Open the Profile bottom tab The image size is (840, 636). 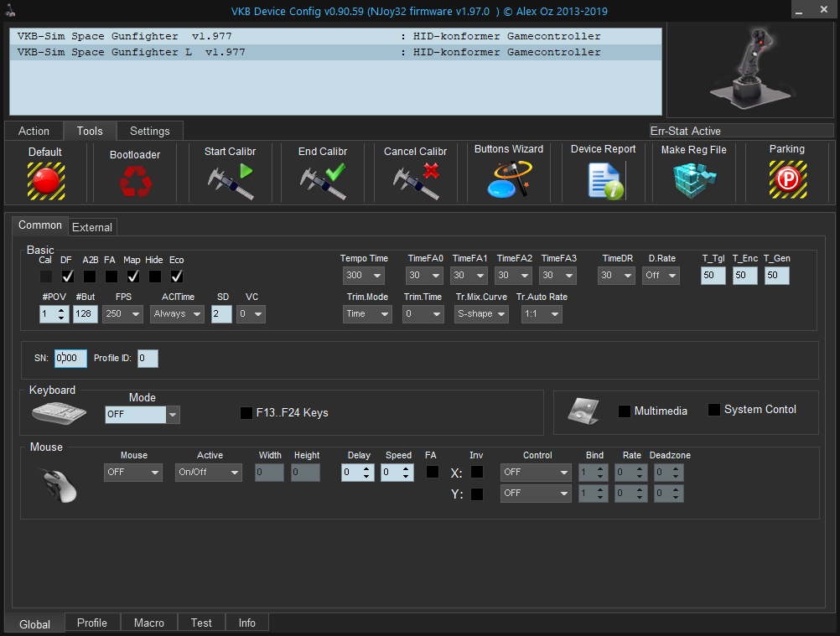coord(92,623)
